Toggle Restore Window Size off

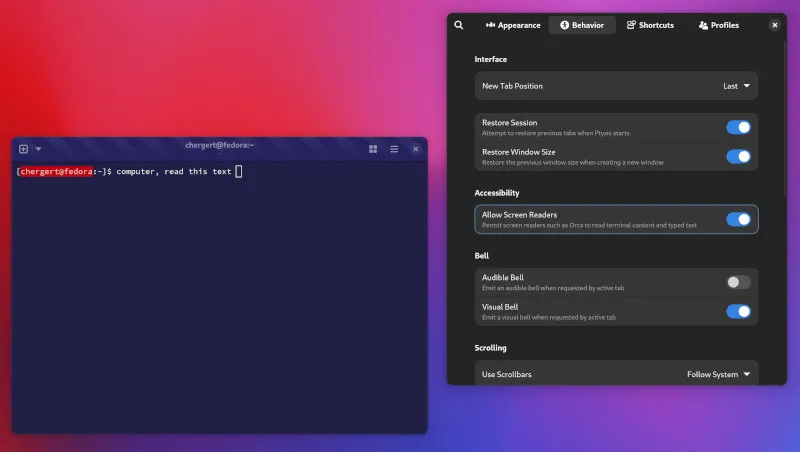point(738,157)
